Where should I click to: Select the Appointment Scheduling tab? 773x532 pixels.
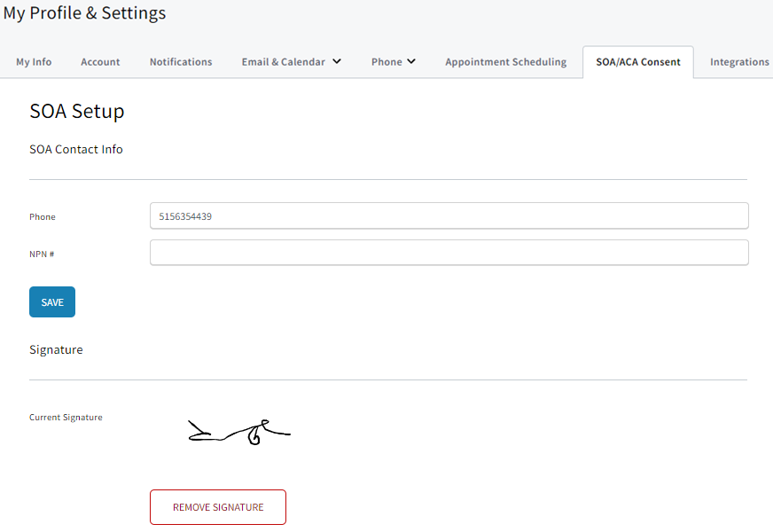click(x=505, y=61)
